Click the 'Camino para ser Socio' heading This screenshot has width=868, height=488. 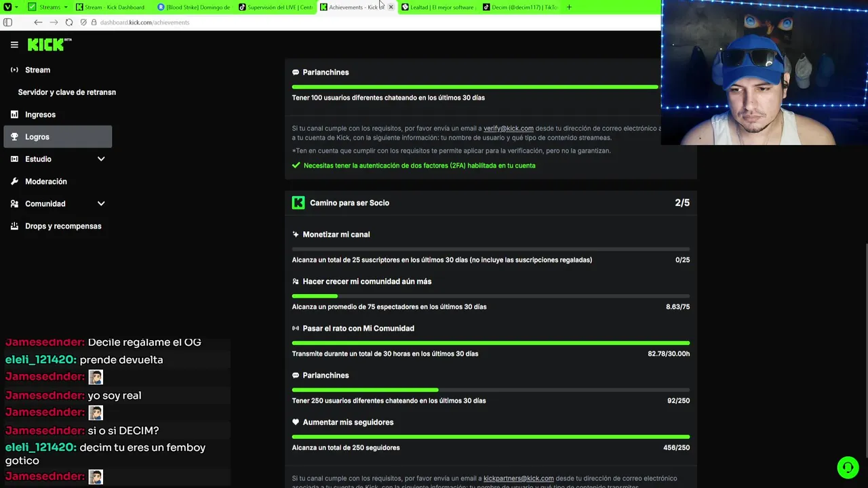[349, 203]
